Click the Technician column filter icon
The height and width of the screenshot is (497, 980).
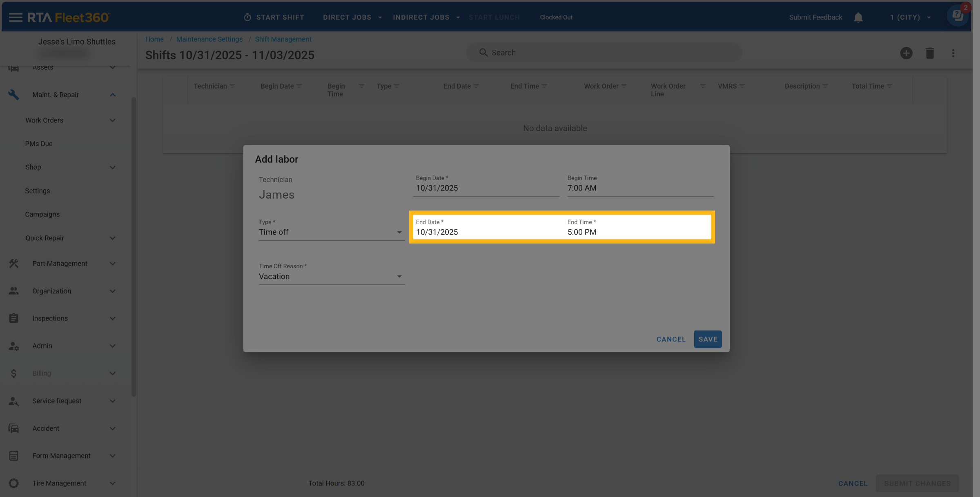click(232, 86)
